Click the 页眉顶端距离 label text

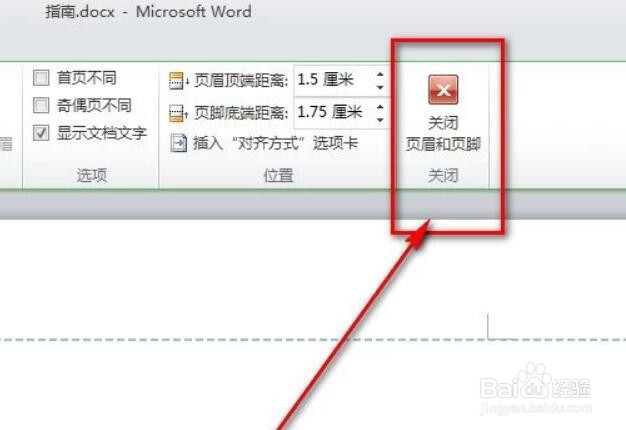click(241, 81)
